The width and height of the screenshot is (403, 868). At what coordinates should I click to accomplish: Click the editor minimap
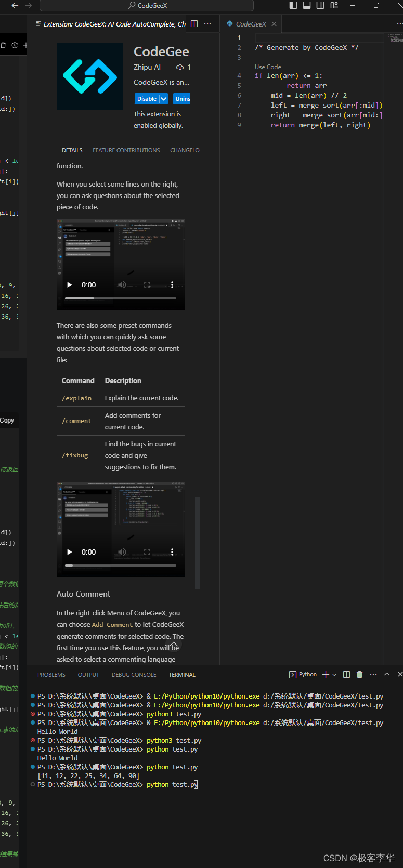(396, 37)
